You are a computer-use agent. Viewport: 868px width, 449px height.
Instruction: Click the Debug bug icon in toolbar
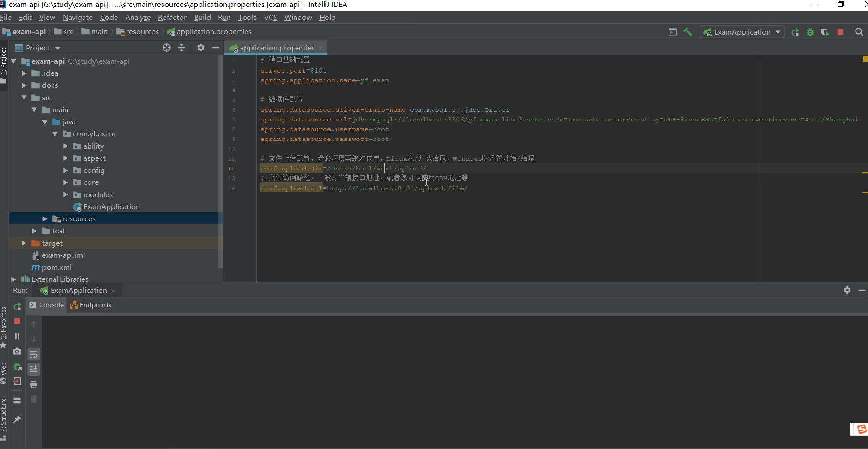point(810,32)
